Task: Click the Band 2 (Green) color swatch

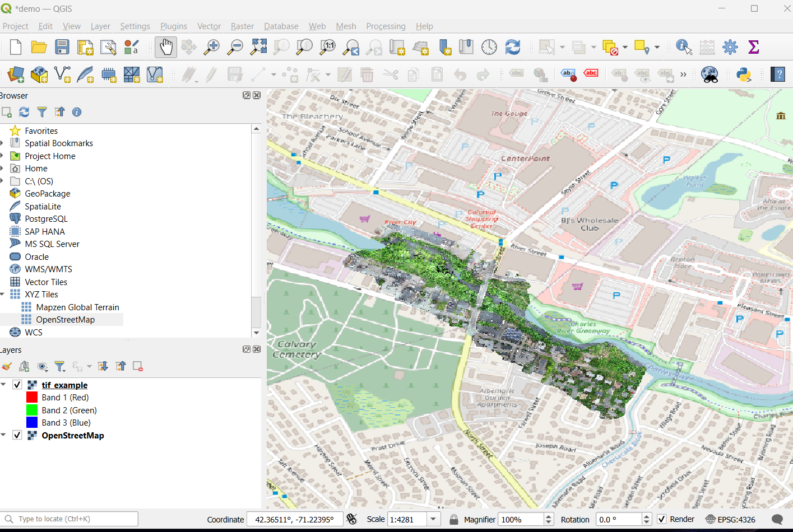Action: click(32, 410)
